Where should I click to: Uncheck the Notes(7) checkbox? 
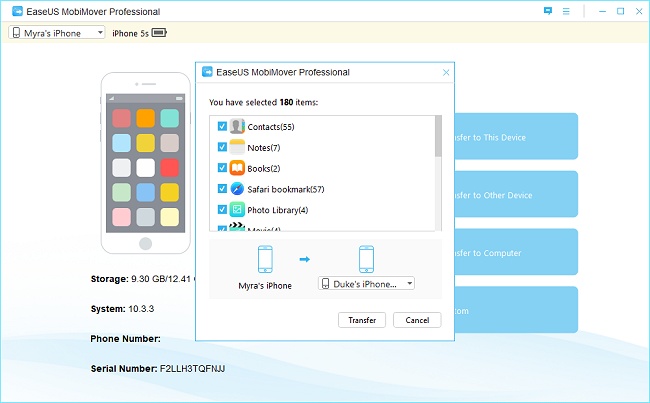click(x=222, y=147)
